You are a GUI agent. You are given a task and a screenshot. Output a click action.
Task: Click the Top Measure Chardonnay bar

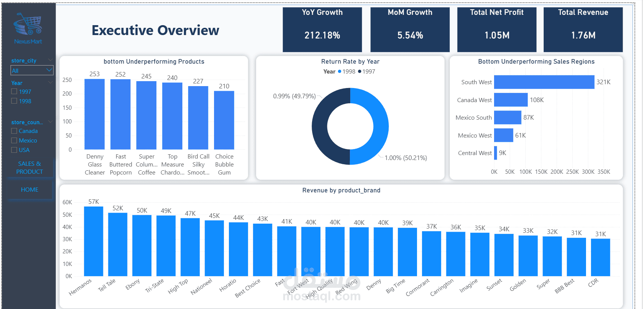click(x=172, y=116)
